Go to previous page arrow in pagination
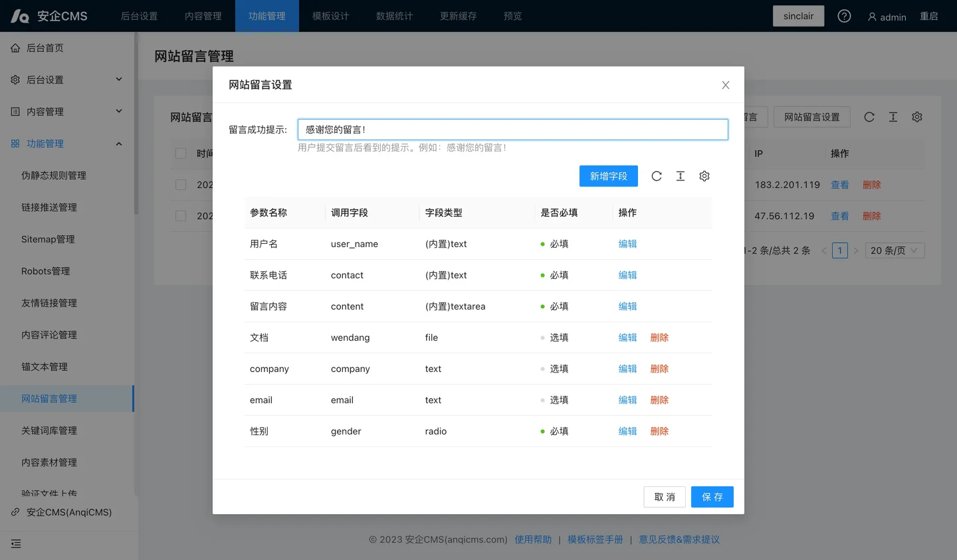Viewport: 957px width, 560px height. pos(824,250)
